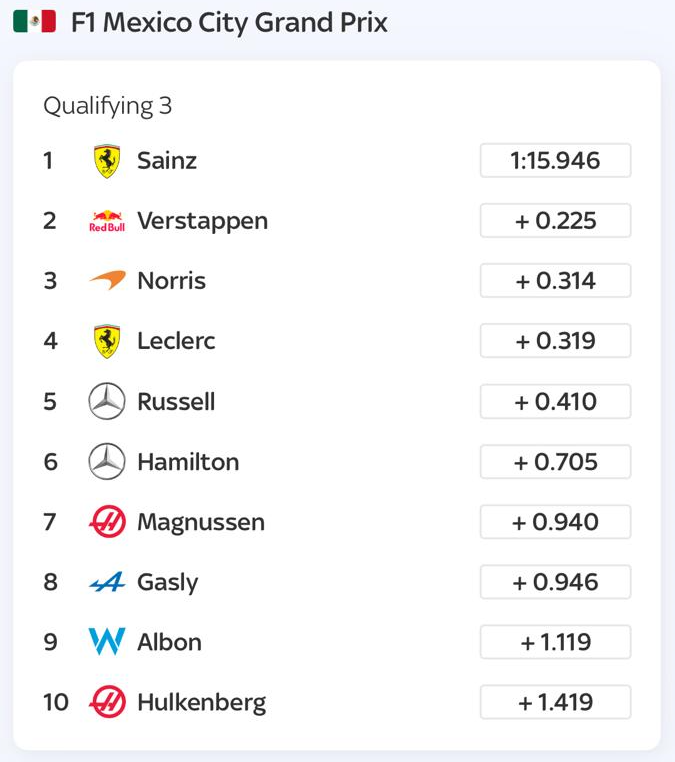
Task: Select the Qualifying 3 heading
Action: pyautogui.click(x=108, y=106)
